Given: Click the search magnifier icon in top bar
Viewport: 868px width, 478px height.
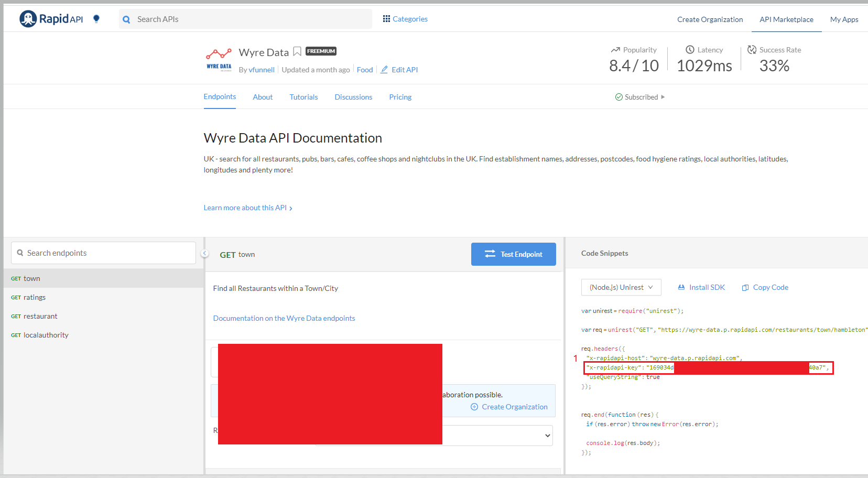Looking at the screenshot, I should (126, 19).
